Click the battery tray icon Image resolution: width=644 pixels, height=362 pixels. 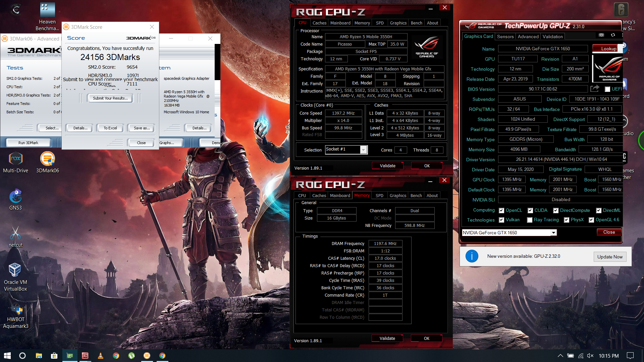(x=571, y=356)
